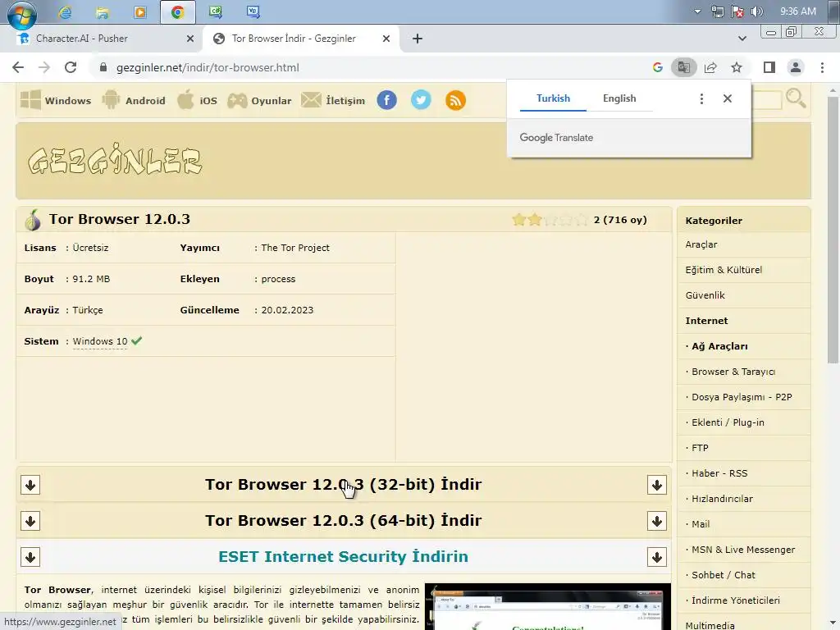Open the RSS feed icon

[455, 100]
